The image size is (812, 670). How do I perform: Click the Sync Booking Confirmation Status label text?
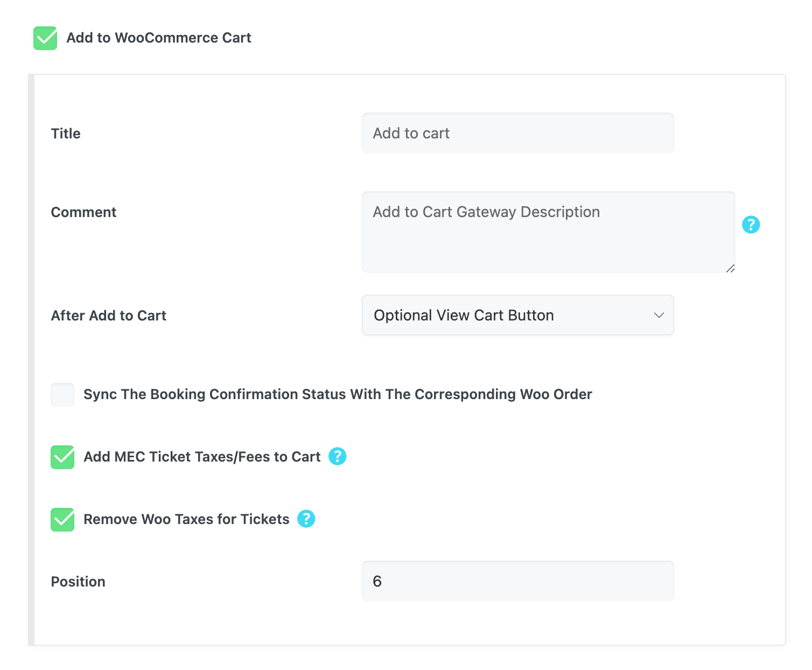click(338, 394)
